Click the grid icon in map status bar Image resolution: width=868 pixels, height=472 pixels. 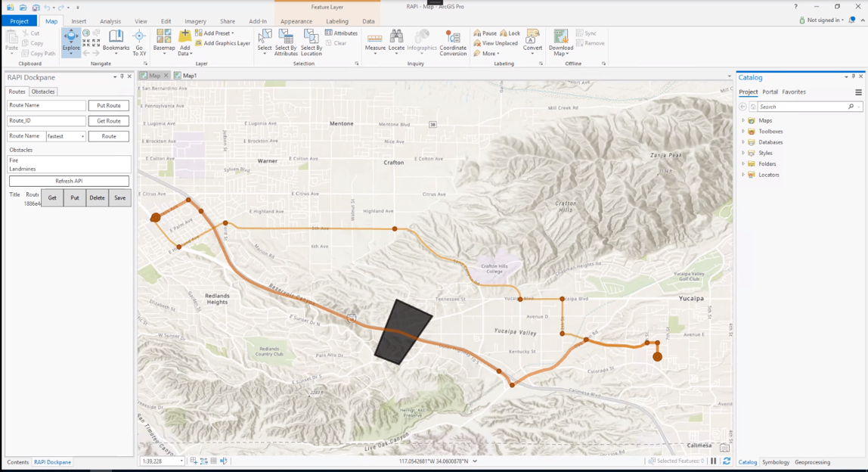point(214,461)
